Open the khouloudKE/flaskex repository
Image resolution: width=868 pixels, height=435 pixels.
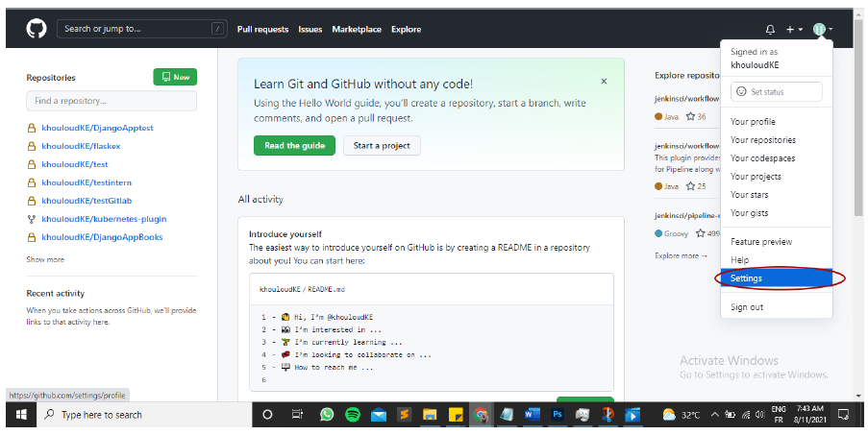81,146
